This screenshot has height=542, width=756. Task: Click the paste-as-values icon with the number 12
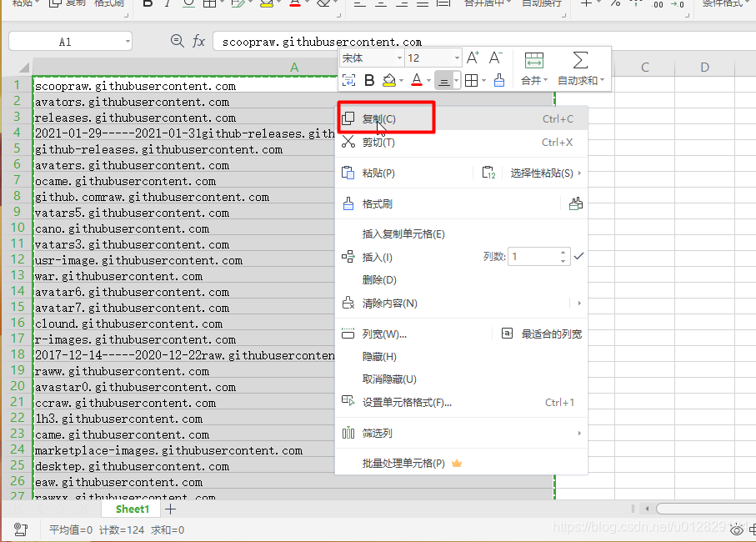coord(488,172)
